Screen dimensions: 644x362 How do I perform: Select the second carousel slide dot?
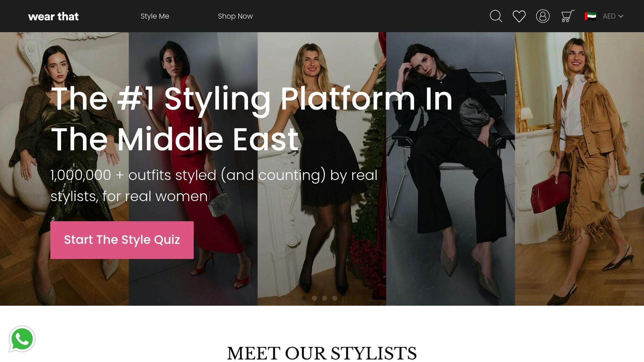314,298
